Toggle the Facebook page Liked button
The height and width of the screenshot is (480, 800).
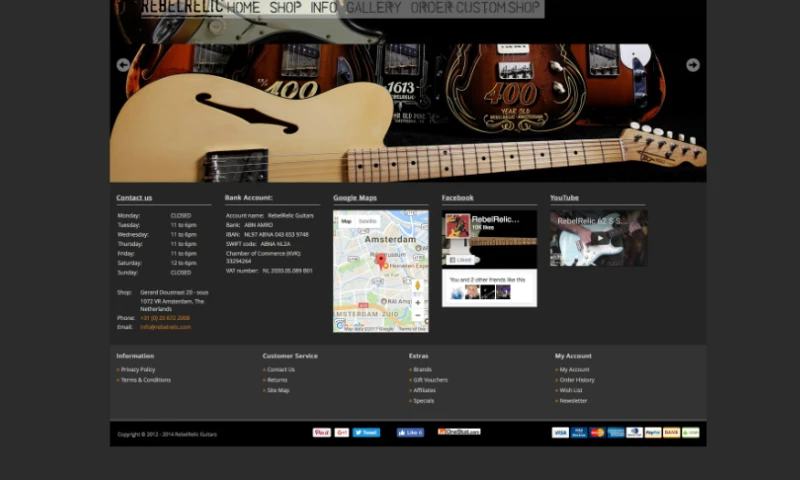(x=462, y=260)
